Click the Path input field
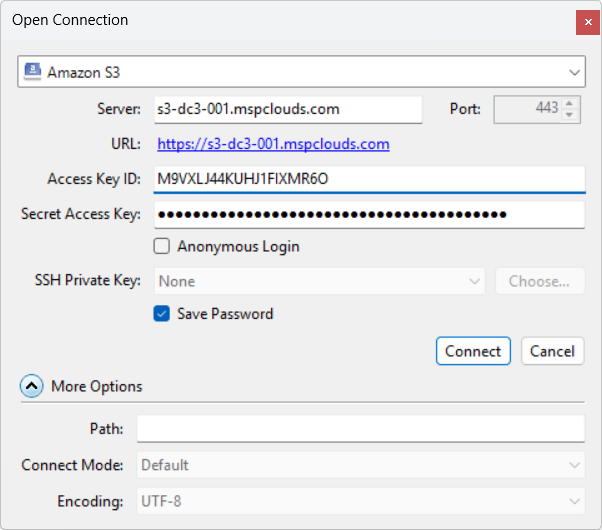The image size is (602, 530). click(360, 429)
